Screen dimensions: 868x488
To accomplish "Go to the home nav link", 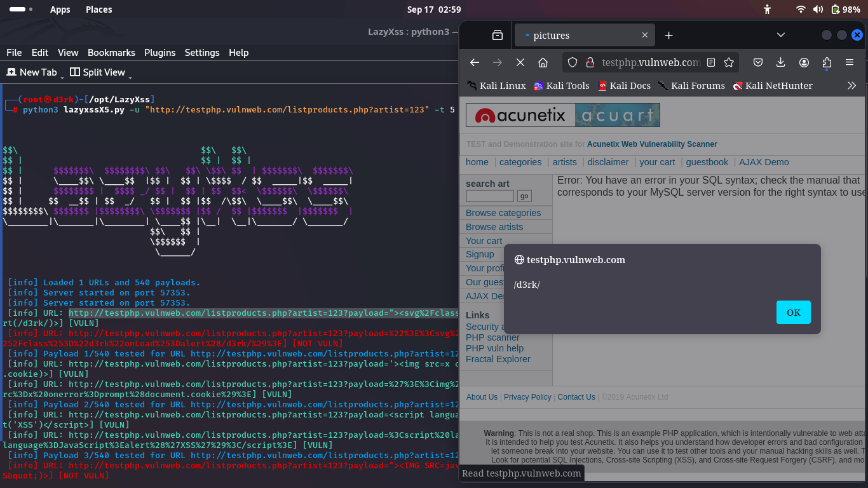I will (477, 162).
